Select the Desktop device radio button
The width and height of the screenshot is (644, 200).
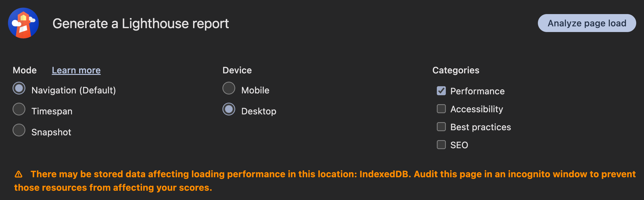pos(229,109)
